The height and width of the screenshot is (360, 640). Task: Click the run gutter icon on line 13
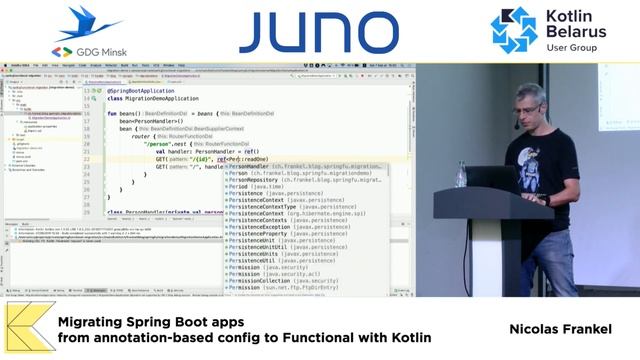tap(99, 91)
